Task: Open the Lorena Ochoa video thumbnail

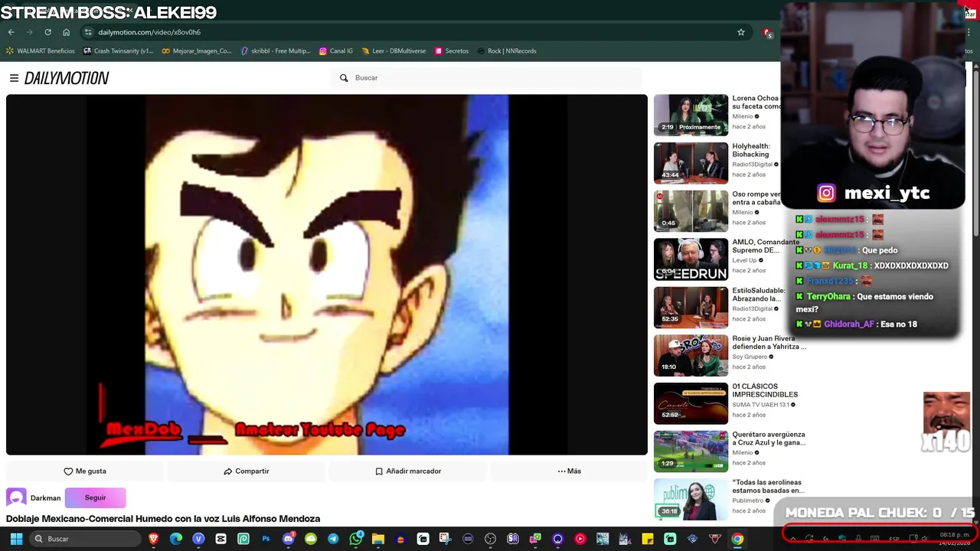Action: [x=691, y=115]
